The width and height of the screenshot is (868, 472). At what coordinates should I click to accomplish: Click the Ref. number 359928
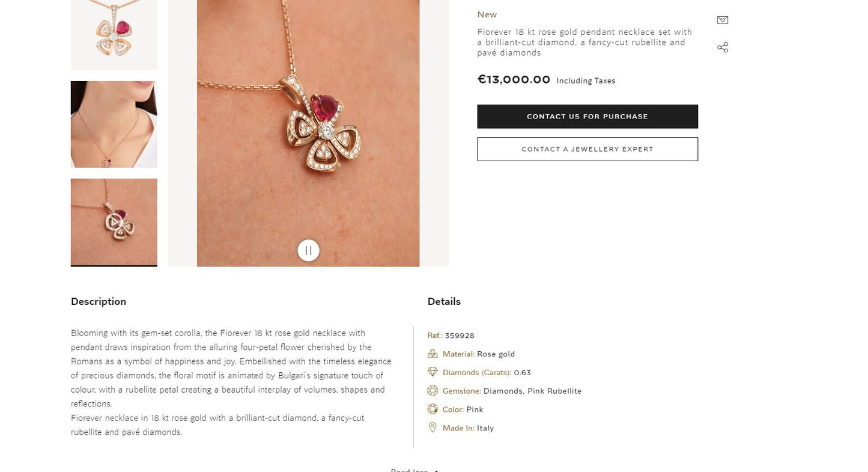coord(460,336)
